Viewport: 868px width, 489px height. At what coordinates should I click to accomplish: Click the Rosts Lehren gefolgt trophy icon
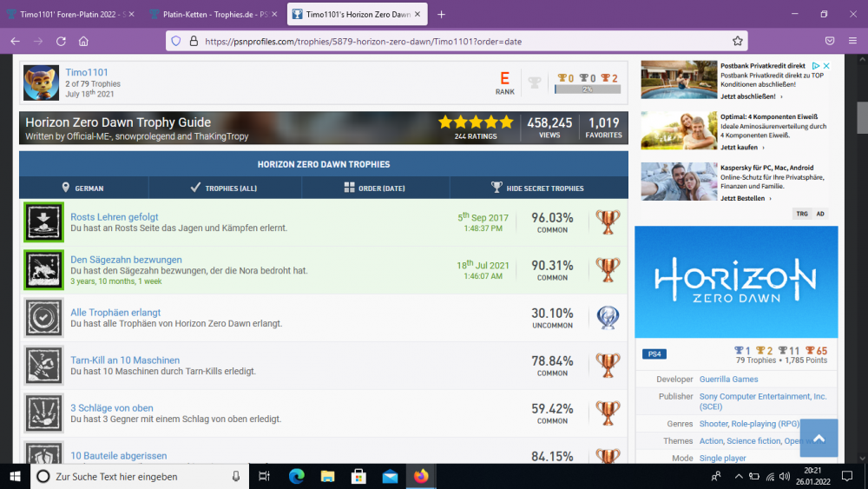43,222
